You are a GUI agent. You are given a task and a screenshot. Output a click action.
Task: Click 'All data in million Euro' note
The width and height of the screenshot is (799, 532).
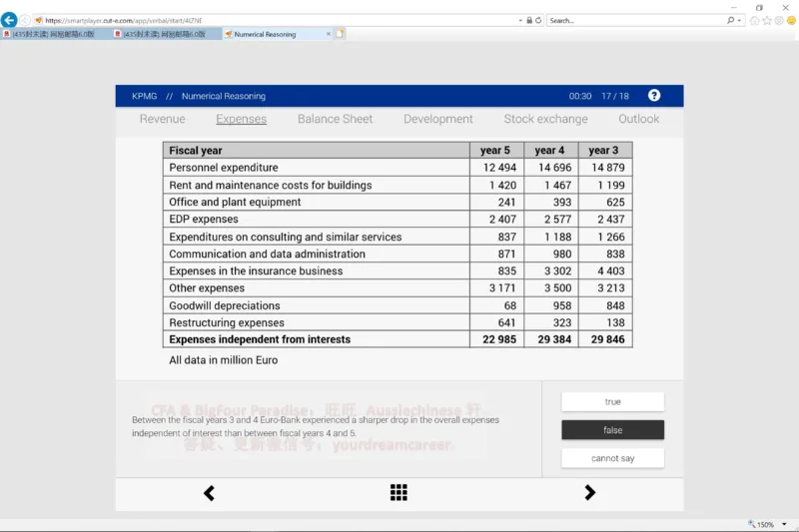(x=223, y=360)
